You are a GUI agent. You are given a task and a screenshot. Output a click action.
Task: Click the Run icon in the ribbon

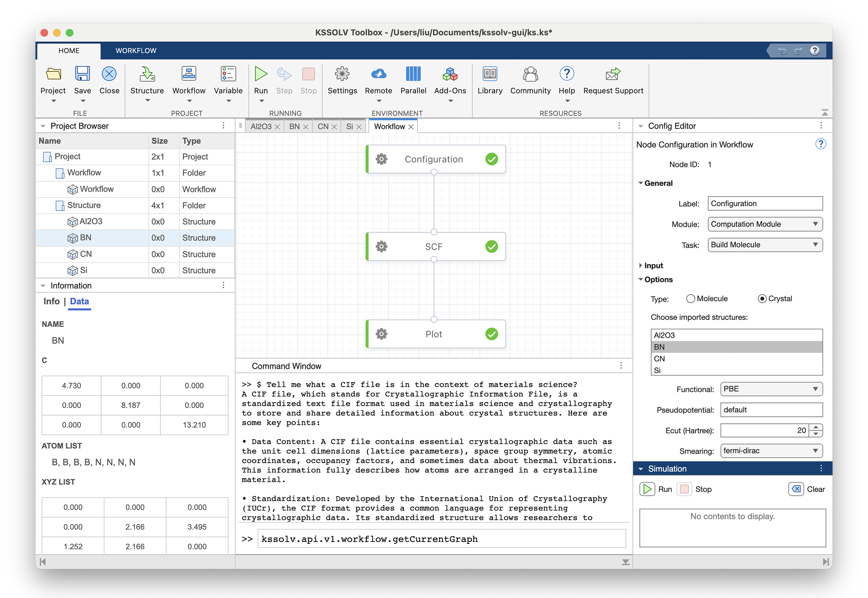[x=261, y=74]
